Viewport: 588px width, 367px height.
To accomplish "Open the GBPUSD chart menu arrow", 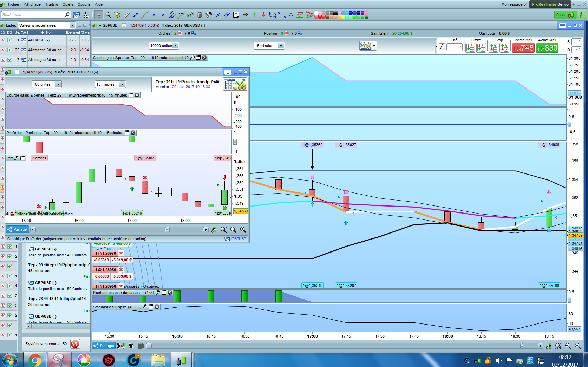I will click(100, 25).
